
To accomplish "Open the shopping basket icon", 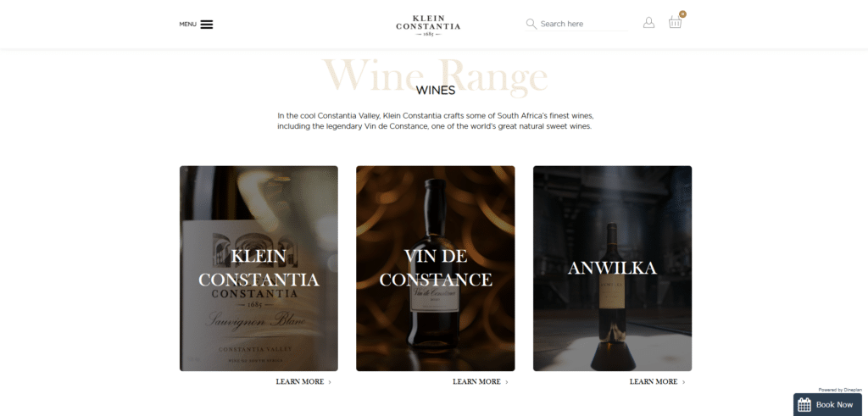I will pos(675,23).
